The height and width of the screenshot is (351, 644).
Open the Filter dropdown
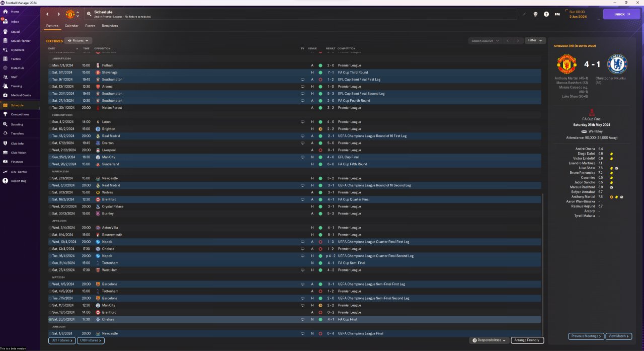pos(535,40)
